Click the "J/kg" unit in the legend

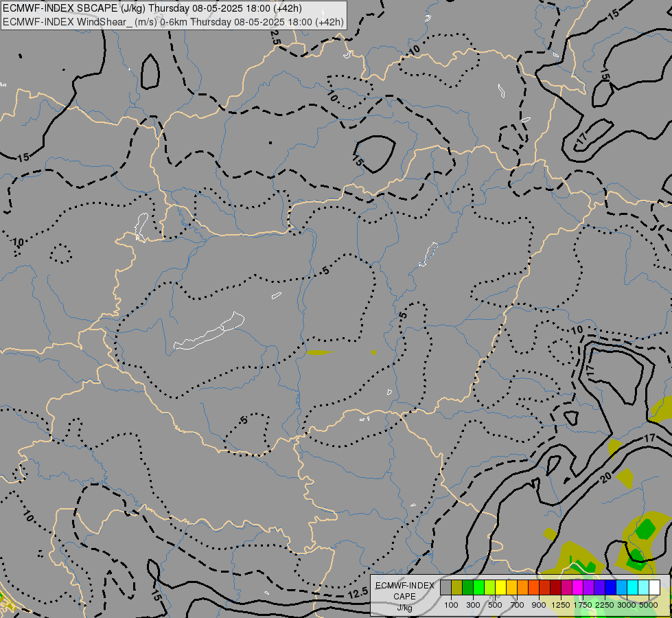tap(404, 608)
